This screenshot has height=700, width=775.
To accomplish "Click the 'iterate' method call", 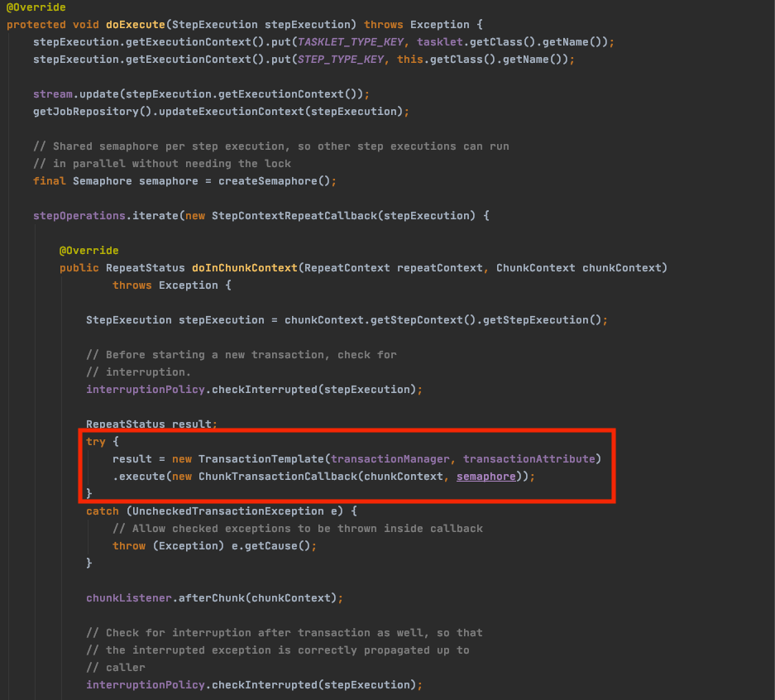I will click(x=155, y=215).
